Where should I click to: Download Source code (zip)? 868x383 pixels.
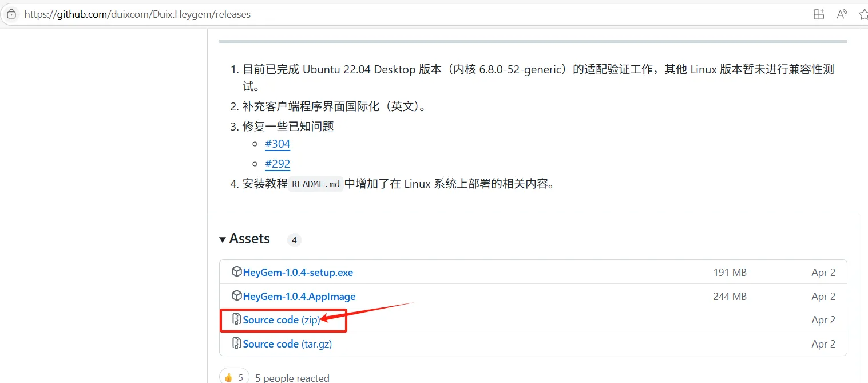(x=281, y=320)
